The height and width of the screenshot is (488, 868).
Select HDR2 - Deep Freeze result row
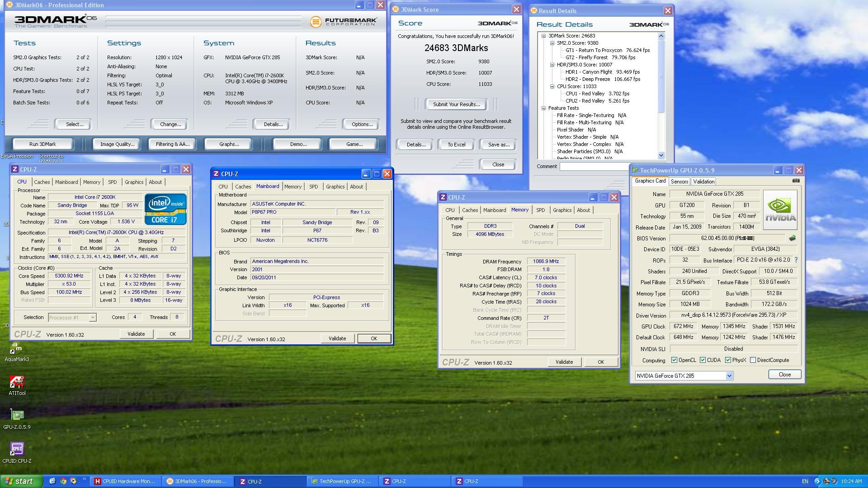603,79
